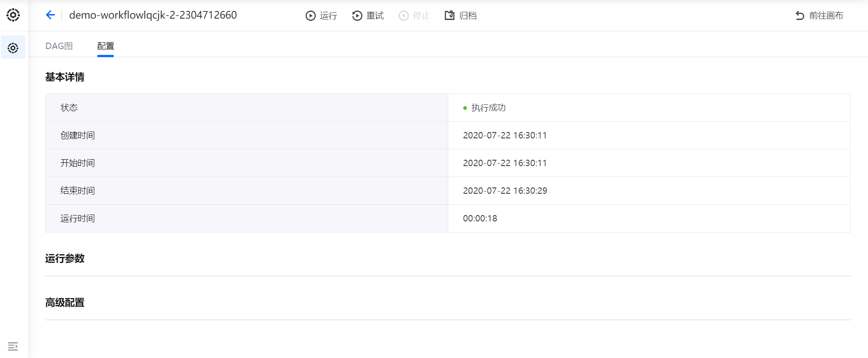
Task: Click the 运行时间 row label
Action: pyautogui.click(x=78, y=218)
